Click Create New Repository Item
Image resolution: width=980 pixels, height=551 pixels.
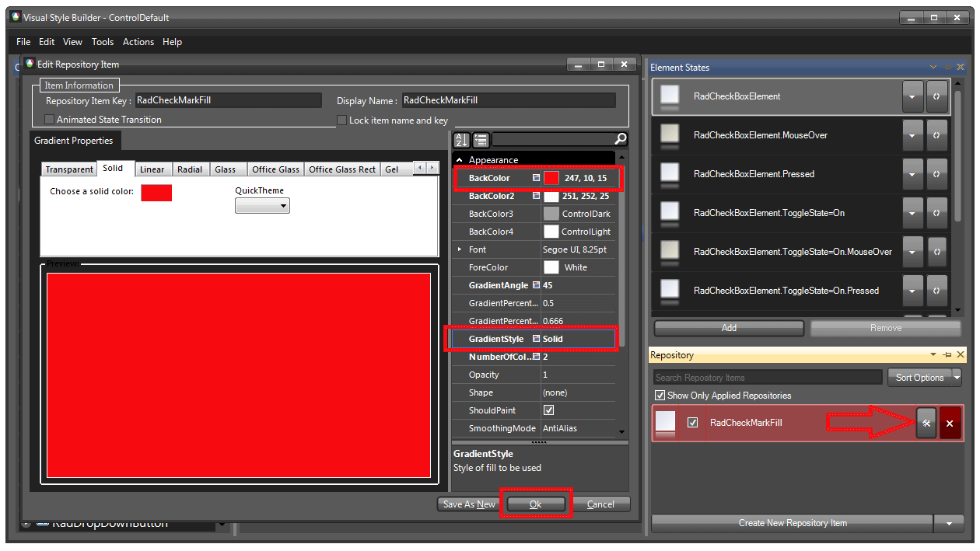click(x=793, y=523)
